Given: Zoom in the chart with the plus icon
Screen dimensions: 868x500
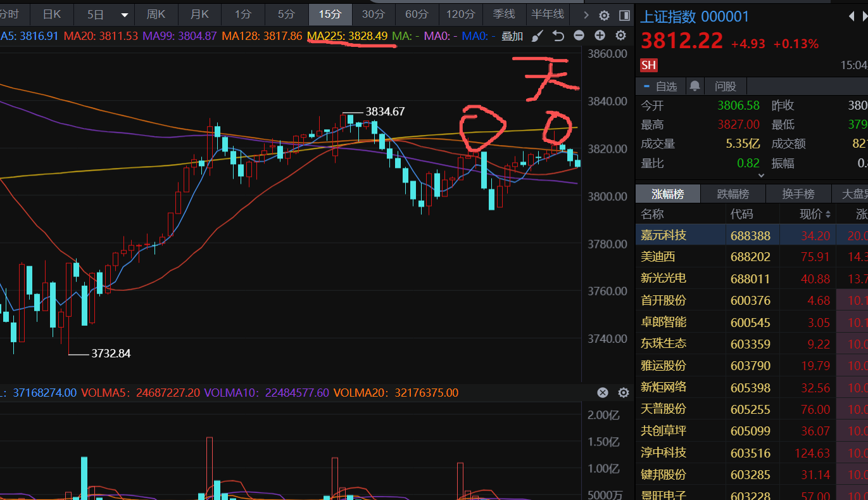Looking at the screenshot, I should click(600, 36).
